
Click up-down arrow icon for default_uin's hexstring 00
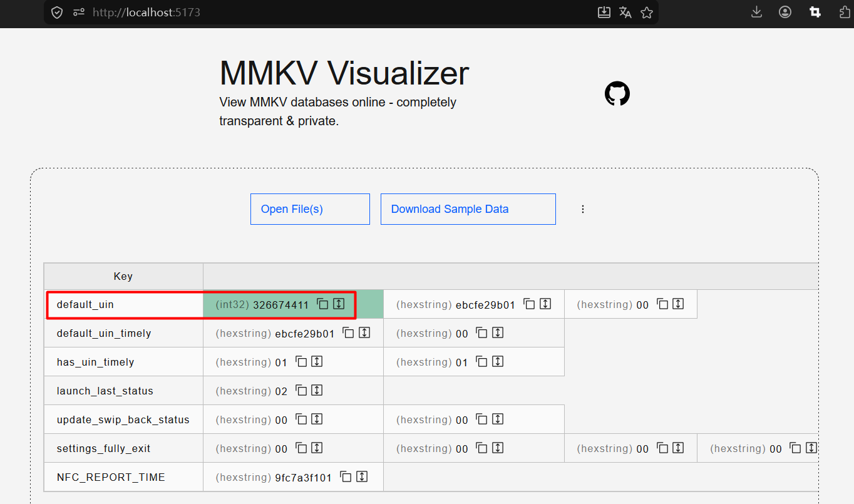click(678, 304)
